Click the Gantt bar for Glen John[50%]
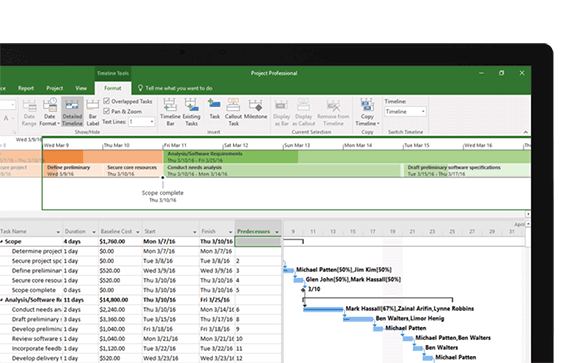This screenshot has height=363, width=580. click(x=299, y=280)
